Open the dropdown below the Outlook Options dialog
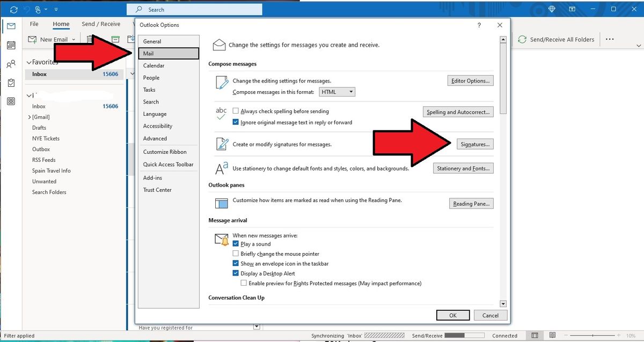Screen dimensions: 644x342 257,326
